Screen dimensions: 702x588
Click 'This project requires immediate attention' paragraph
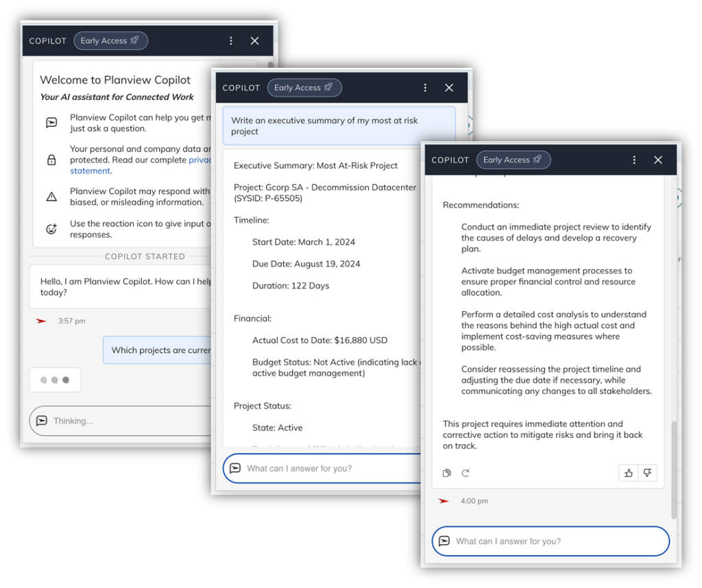(x=543, y=435)
